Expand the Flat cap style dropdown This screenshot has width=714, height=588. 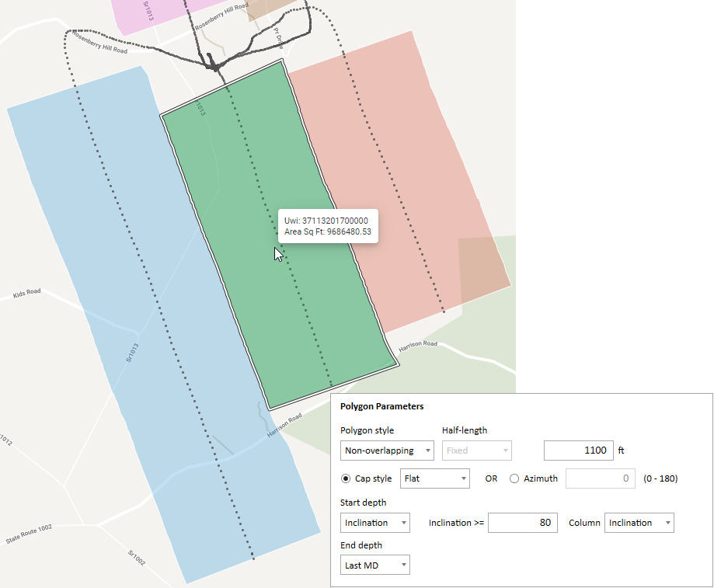coord(434,478)
